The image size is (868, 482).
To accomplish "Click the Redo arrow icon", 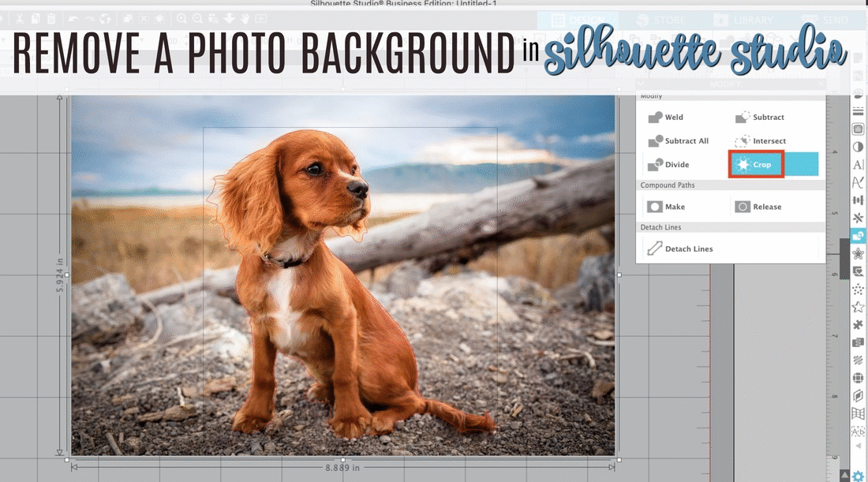I will (90, 19).
